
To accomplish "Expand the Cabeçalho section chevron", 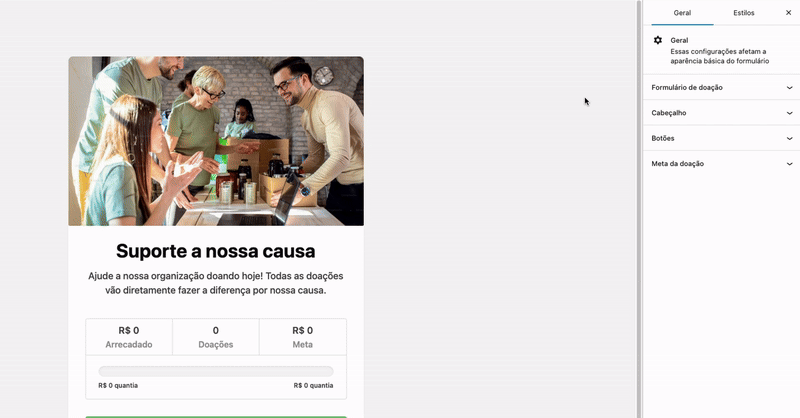I will (x=789, y=113).
